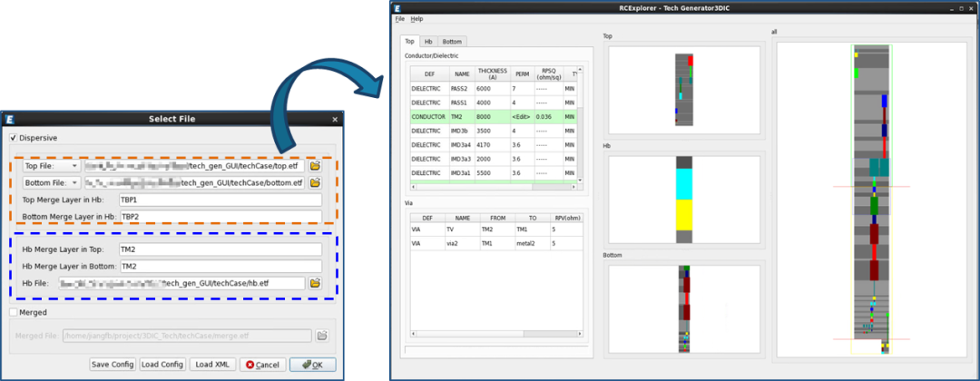Image resolution: width=980 pixels, height=381 pixels.
Task: Click the Load Config button
Action: click(x=162, y=365)
